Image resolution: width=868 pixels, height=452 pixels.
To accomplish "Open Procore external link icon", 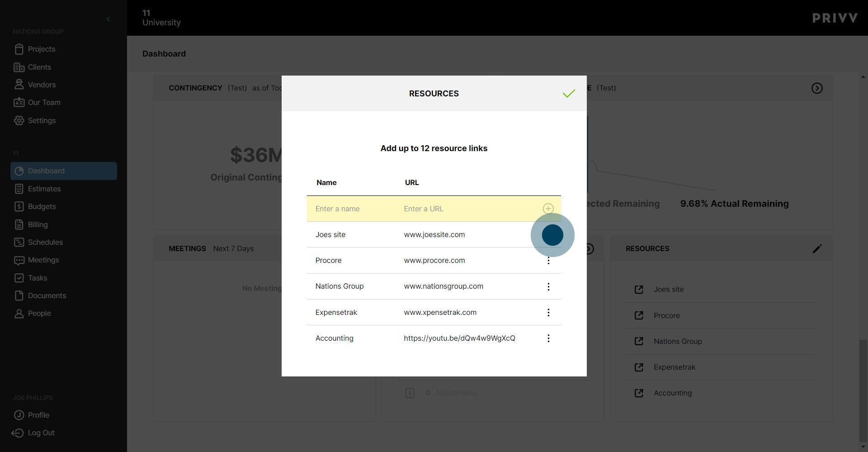I will (x=639, y=315).
